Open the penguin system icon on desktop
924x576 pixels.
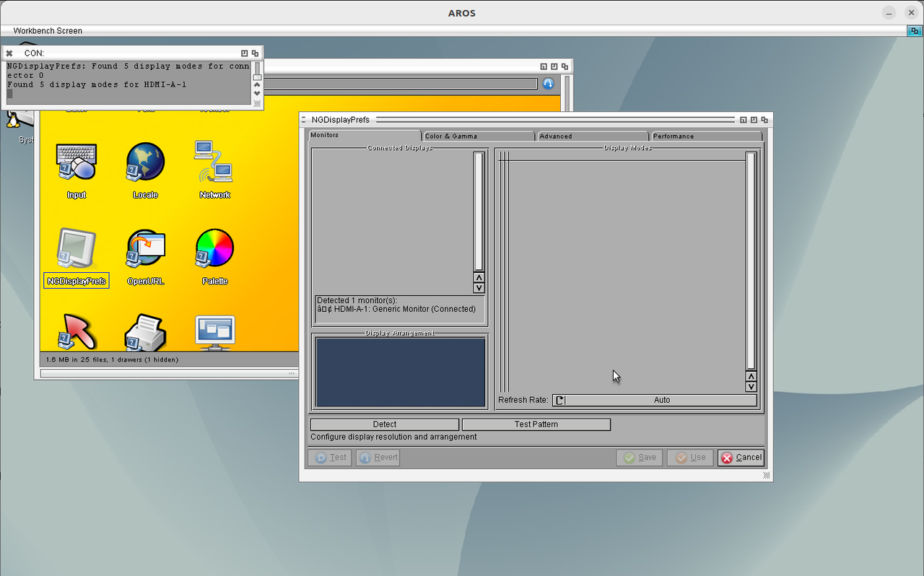(18, 119)
